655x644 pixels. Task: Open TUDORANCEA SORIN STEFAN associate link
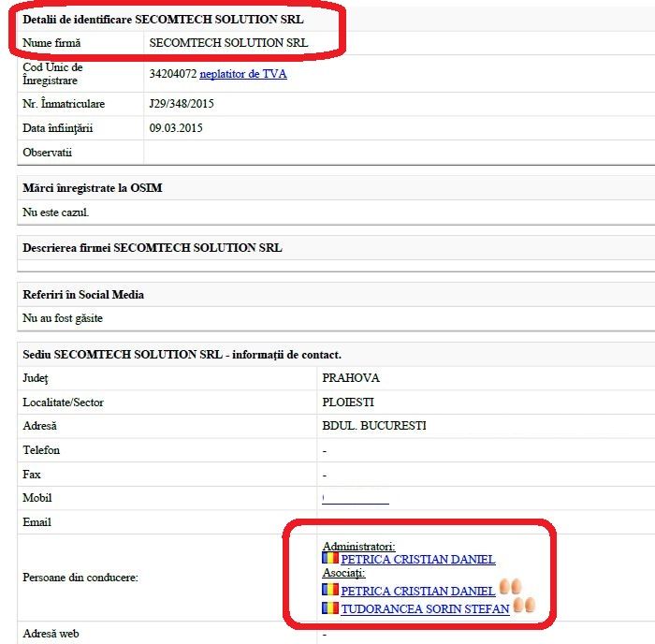point(425,609)
